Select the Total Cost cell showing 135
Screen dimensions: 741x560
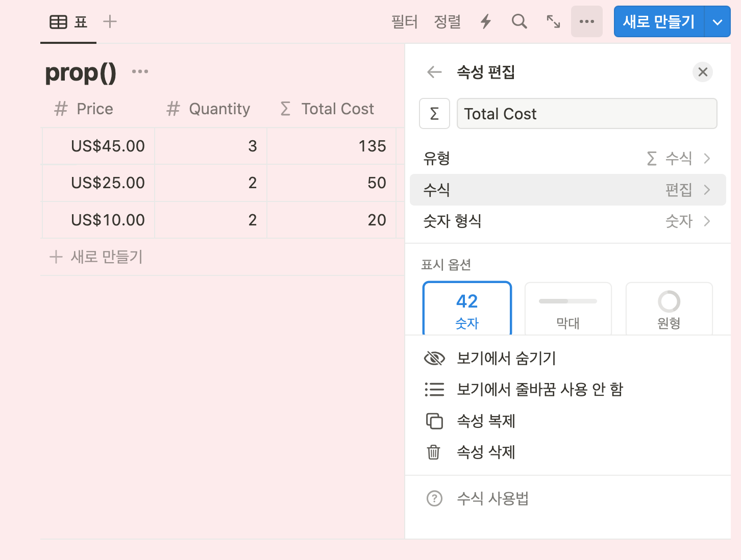coord(332,146)
